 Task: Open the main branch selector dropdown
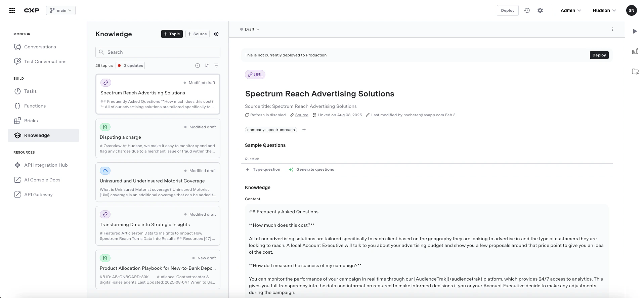click(61, 10)
